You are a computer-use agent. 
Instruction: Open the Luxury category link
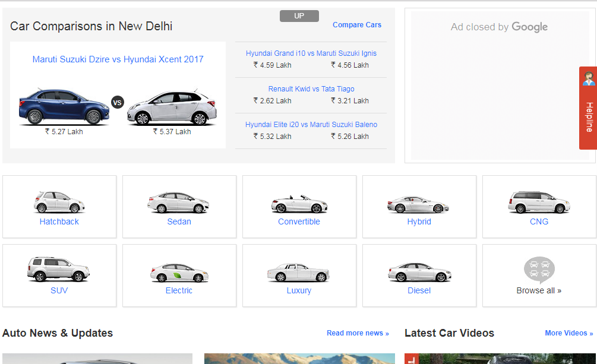299,290
